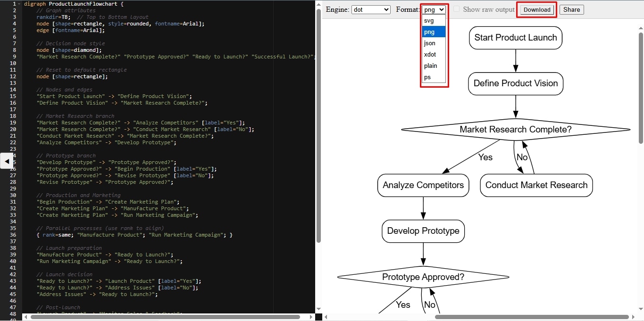Image resolution: width=644 pixels, height=321 pixels.
Task: Pick the ps output format
Action: click(x=434, y=77)
